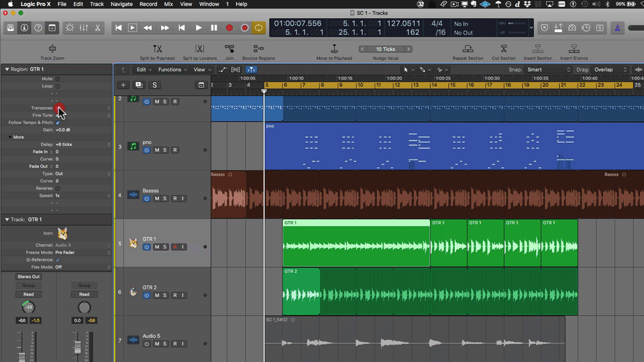644x362 pixels.
Task: Go to beginning of project
Action: coord(118,28)
